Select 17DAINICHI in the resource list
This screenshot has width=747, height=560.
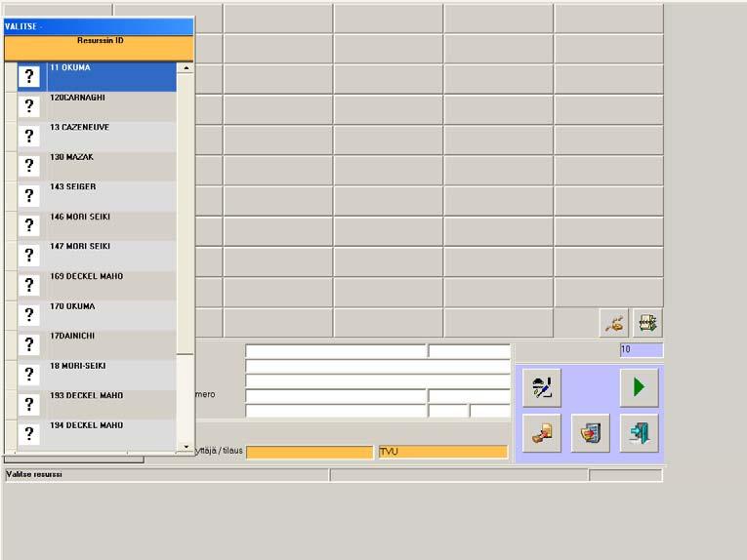click(x=98, y=345)
